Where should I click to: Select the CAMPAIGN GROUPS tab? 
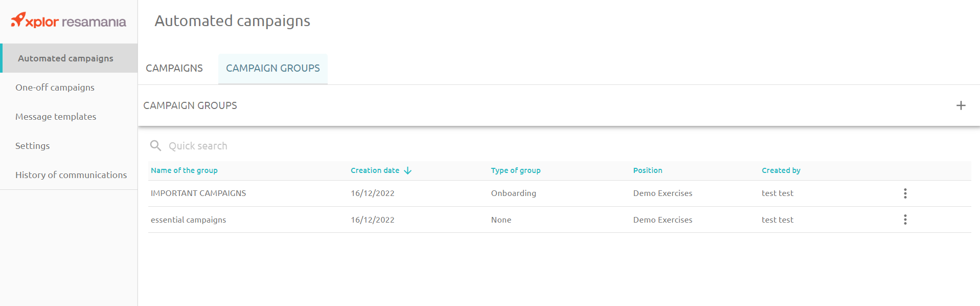click(x=273, y=69)
